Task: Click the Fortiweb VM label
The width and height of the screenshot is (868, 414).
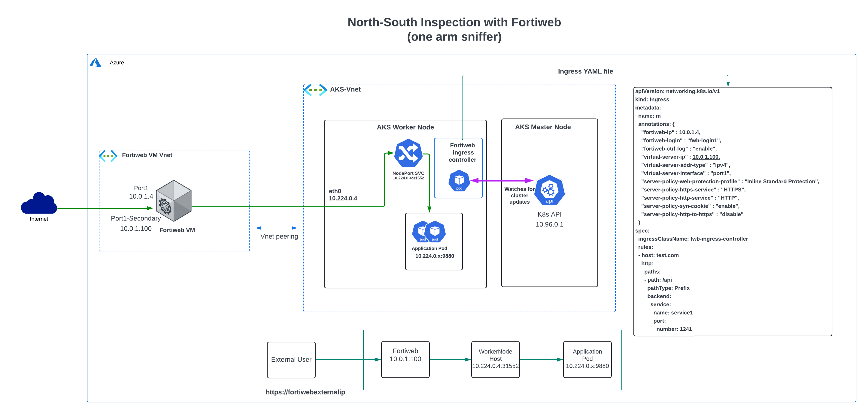Action: coord(177,230)
